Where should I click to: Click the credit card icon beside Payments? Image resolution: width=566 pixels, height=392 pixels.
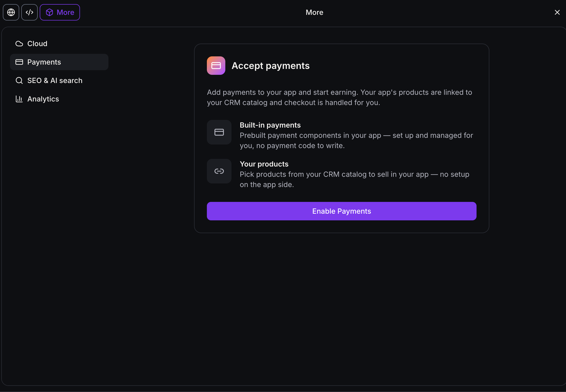point(19,62)
